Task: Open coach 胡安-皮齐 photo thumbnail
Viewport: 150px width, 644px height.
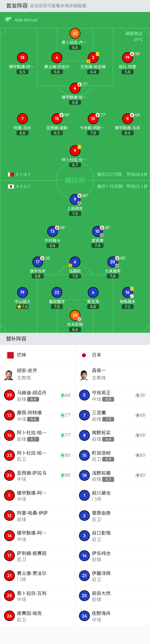Action: (9, 375)
